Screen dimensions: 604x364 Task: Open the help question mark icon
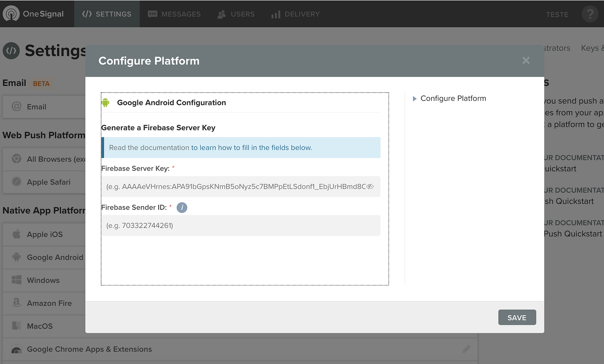590,14
